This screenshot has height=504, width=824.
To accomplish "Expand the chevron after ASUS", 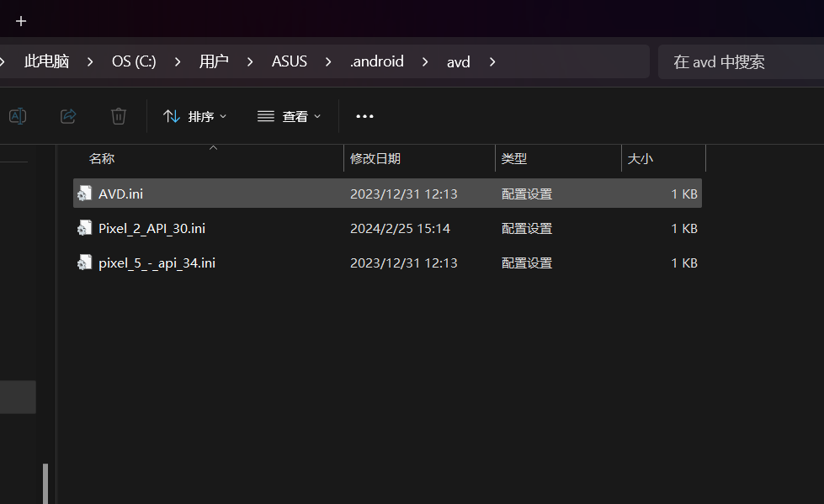I will click(x=328, y=62).
